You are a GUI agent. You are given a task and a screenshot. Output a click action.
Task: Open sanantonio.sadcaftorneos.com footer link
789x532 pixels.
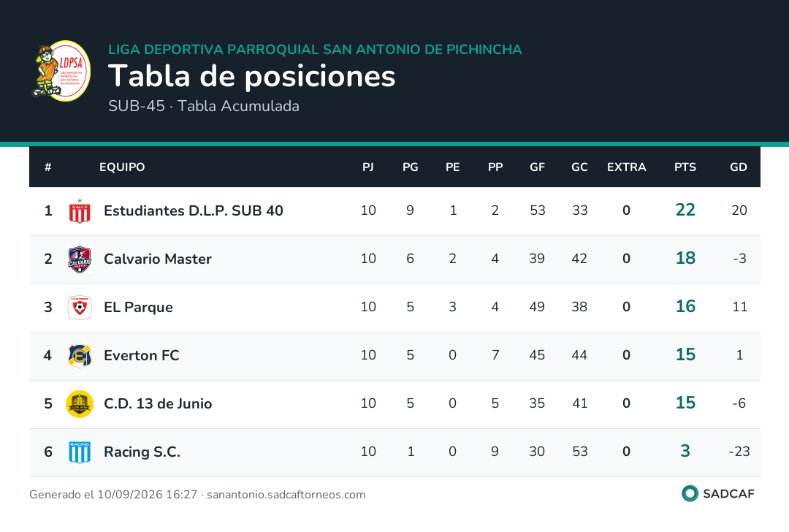[x=286, y=495]
